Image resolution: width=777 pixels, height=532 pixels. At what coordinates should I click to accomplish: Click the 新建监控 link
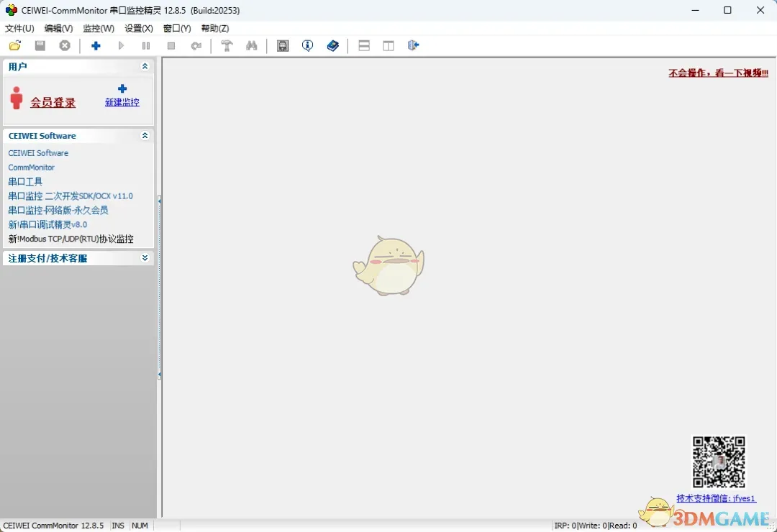pos(122,102)
